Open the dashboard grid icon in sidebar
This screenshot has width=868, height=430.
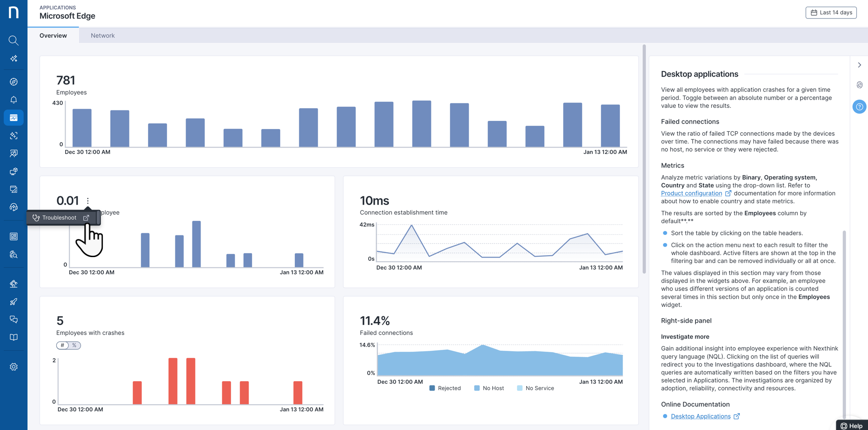14,237
